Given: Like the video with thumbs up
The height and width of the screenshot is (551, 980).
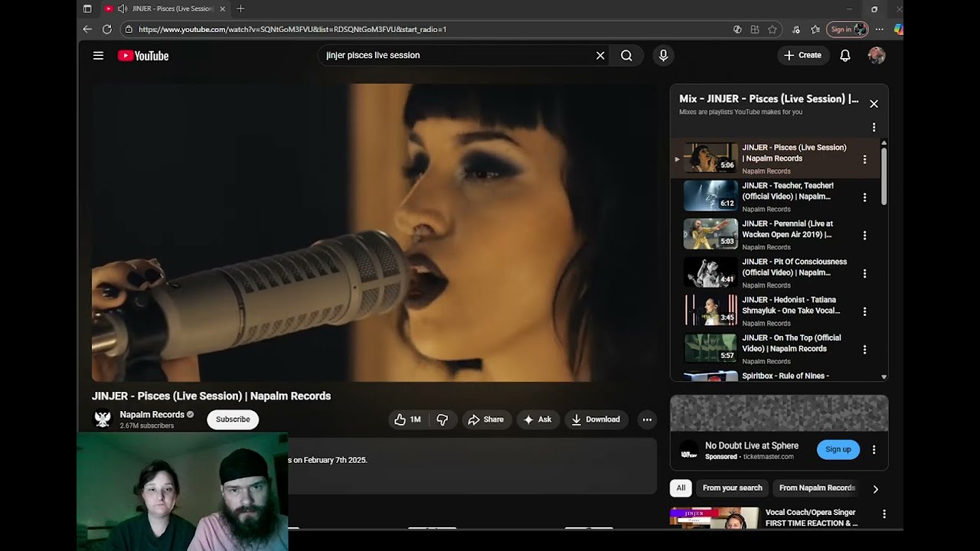Looking at the screenshot, I should tap(407, 419).
